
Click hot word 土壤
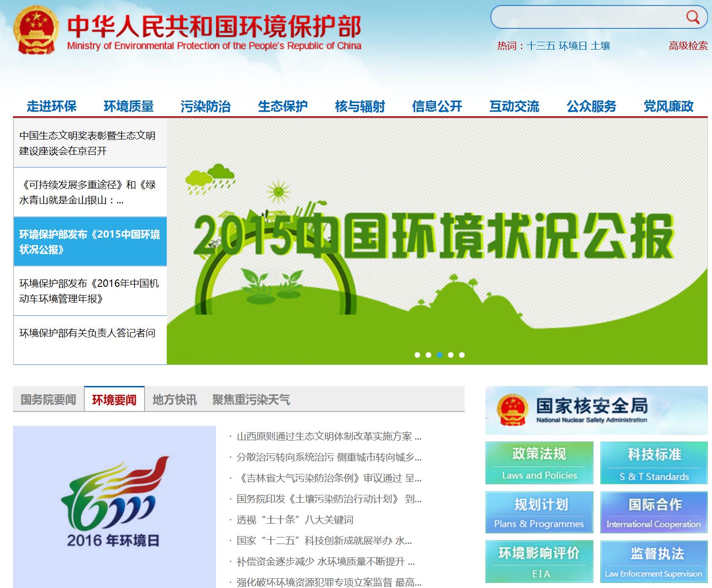pos(600,46)
